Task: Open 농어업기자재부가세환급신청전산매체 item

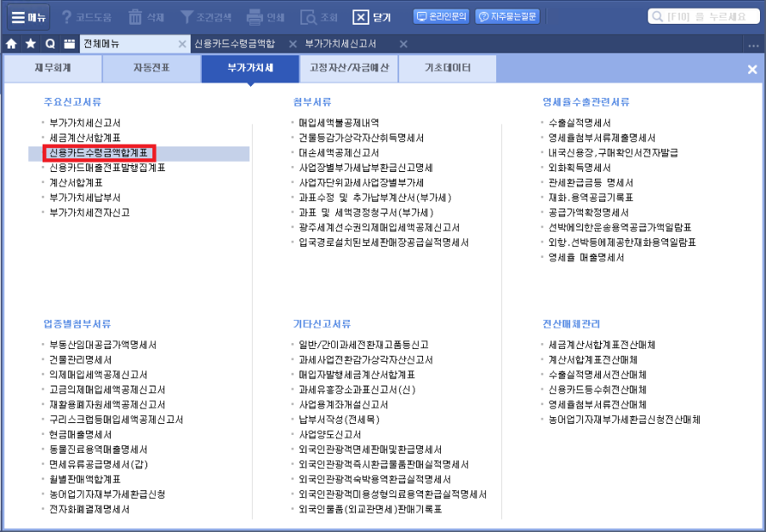Action: coord(625,420)
